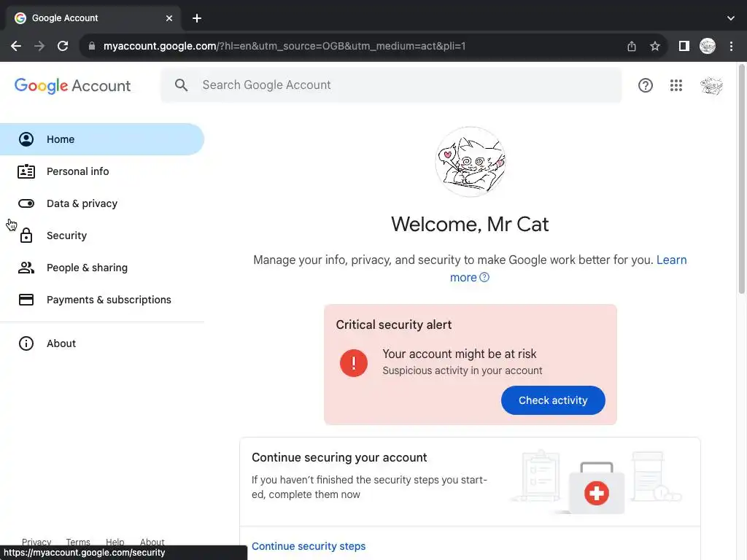Click the Personal info ID card icon
Screen dimensions: 747x560
tap(26, 171)
